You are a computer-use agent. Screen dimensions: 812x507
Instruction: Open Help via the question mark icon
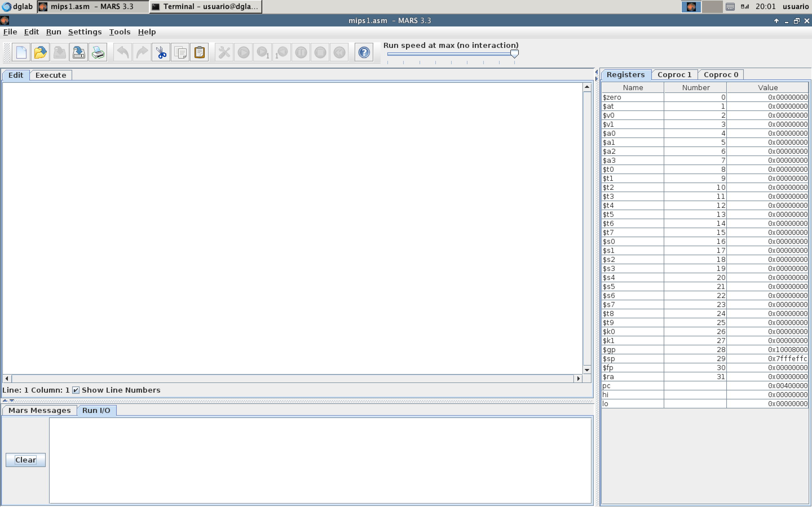coord(364,52)
